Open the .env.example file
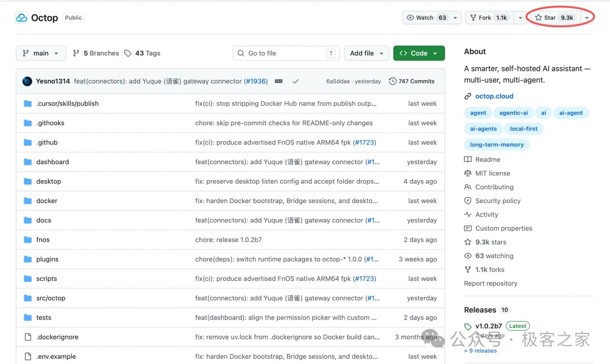 56,356
